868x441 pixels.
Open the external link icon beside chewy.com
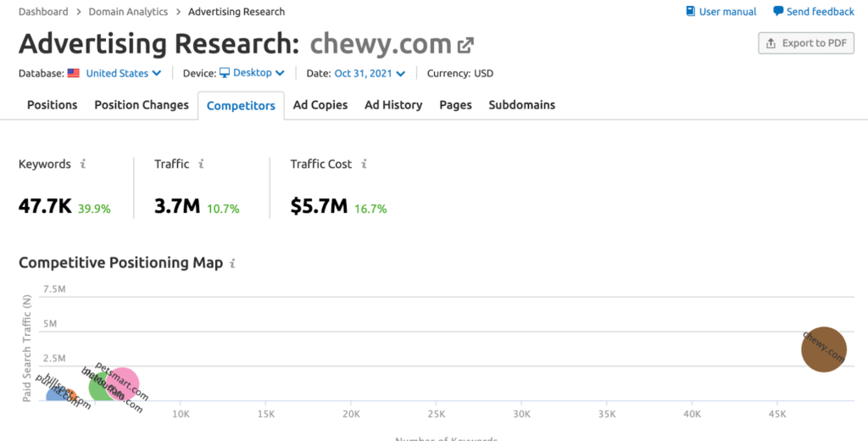coord(465,44)
